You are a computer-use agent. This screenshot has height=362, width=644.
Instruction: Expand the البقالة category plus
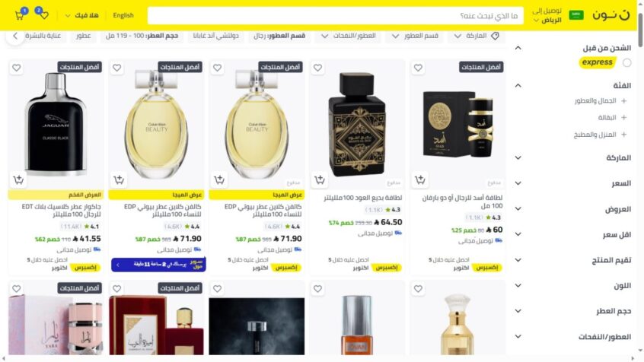[x=624, y=118]
